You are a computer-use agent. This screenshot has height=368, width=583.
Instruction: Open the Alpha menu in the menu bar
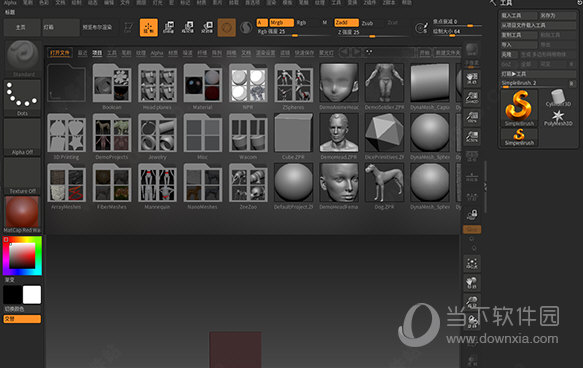[10, 3]
